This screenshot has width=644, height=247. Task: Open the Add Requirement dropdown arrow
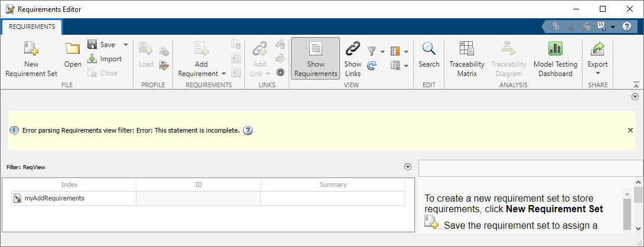224,74
